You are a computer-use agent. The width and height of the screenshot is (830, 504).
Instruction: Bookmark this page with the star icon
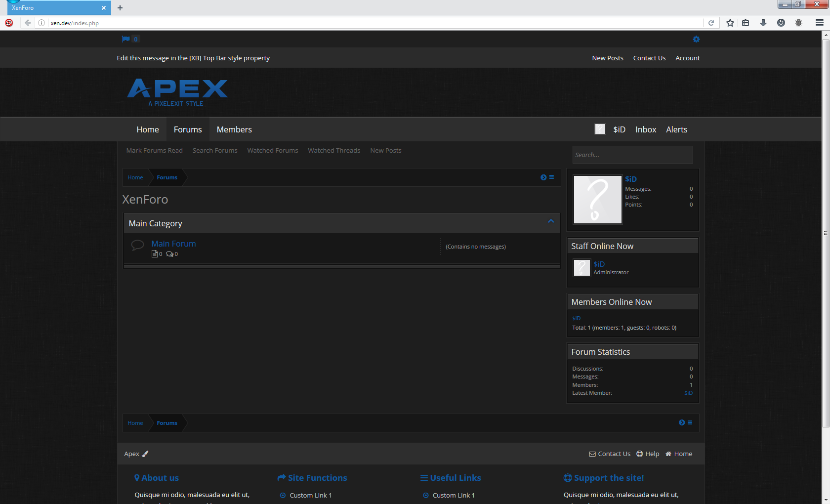point(730,23)
